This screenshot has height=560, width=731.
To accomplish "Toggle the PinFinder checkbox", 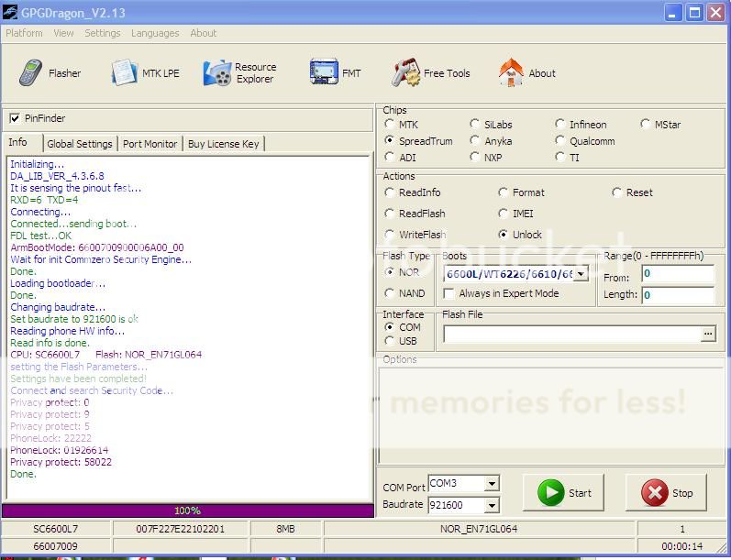I will [15, 118].
